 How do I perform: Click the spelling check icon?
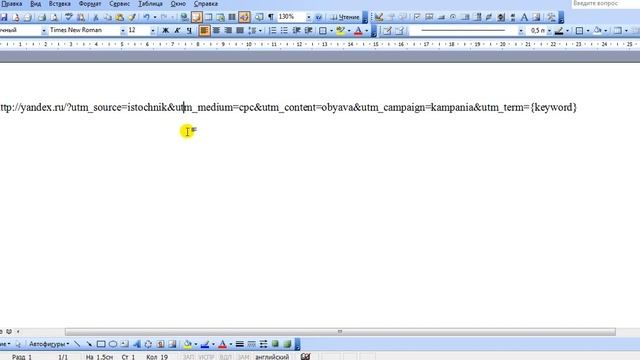69,17
